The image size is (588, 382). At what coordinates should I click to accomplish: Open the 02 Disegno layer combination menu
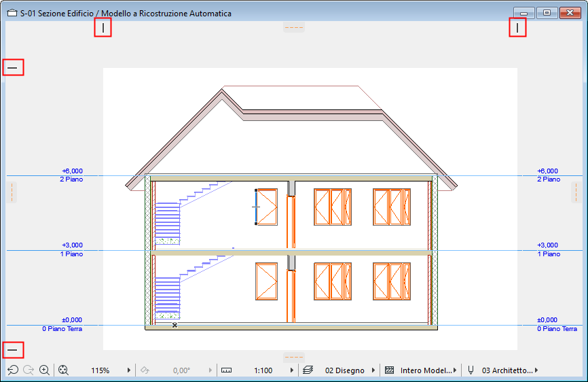pos(373,370)
